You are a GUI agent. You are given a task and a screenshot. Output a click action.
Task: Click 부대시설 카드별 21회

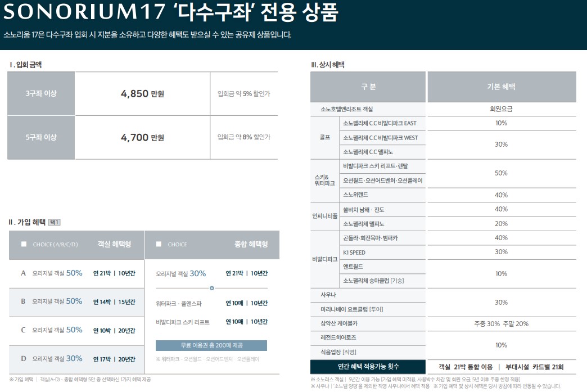click(x=535, y=367)
